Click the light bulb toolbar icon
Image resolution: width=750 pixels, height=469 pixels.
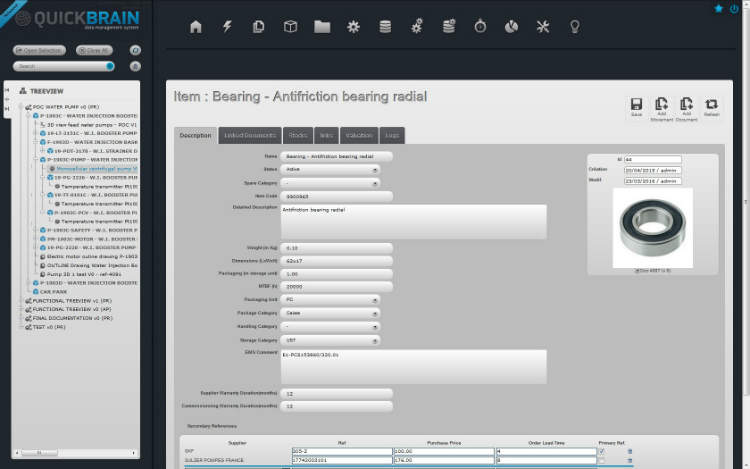coord(574,26)
